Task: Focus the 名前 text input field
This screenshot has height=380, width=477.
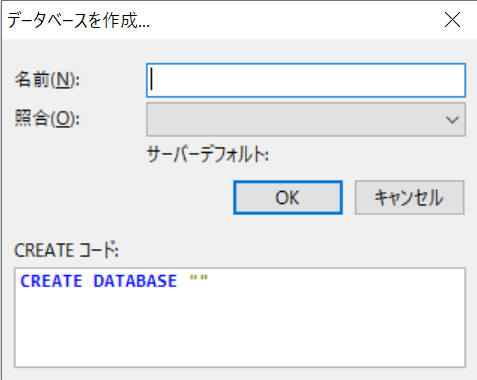Action: coord(306,80)
